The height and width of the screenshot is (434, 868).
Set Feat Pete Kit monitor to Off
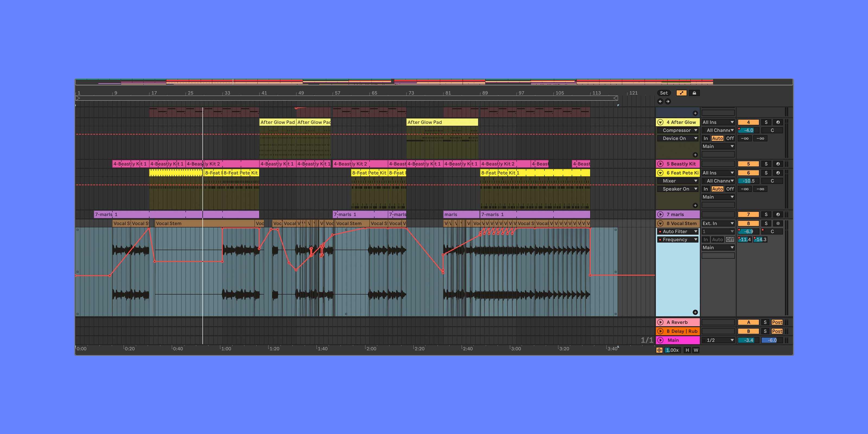tap(730, 189)
